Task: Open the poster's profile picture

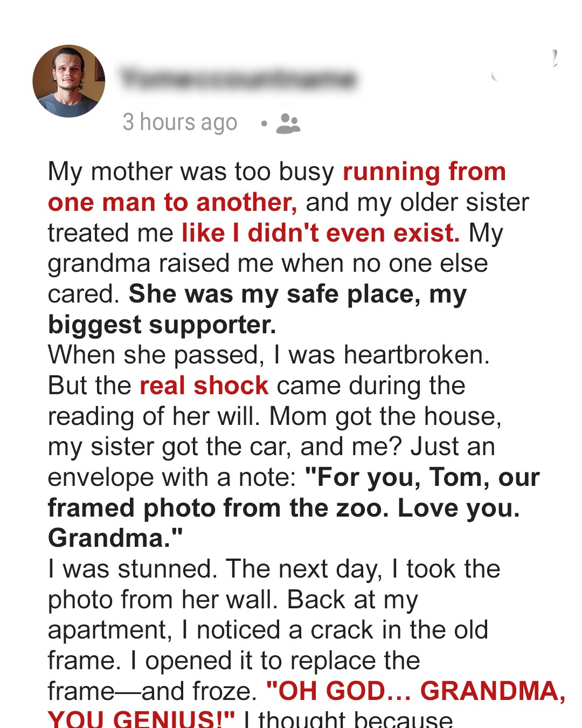Action: (x=69, y=81)
